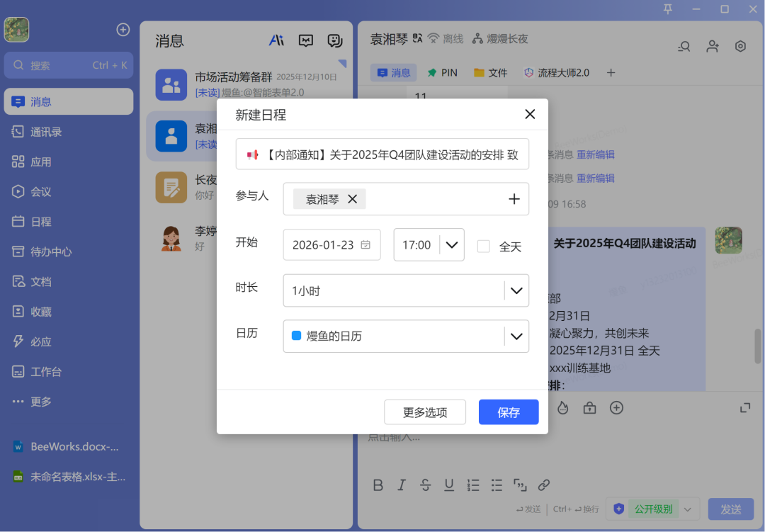Click the ordered list icon in editor toolbar

[473, 485]
